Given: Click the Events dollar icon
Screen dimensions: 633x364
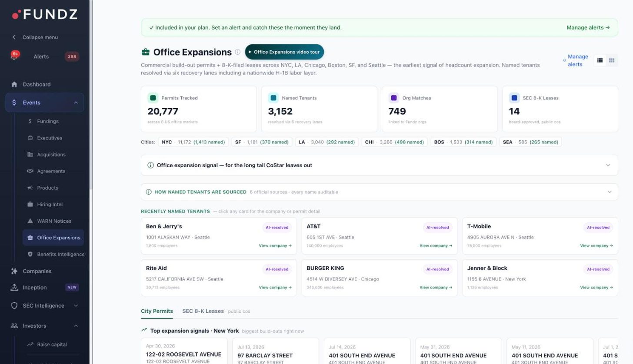Looking at the screenshot, I should point(14,103).
